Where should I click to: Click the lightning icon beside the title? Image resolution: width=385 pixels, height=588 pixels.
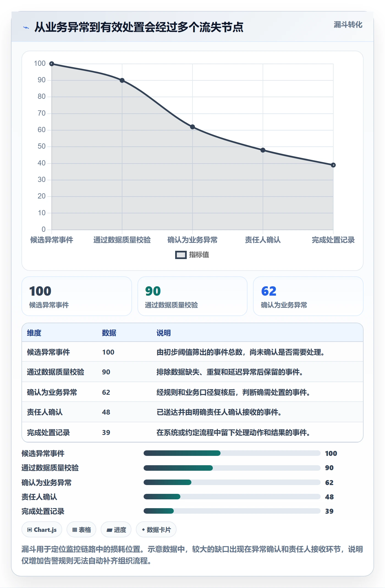coord(26,28)
